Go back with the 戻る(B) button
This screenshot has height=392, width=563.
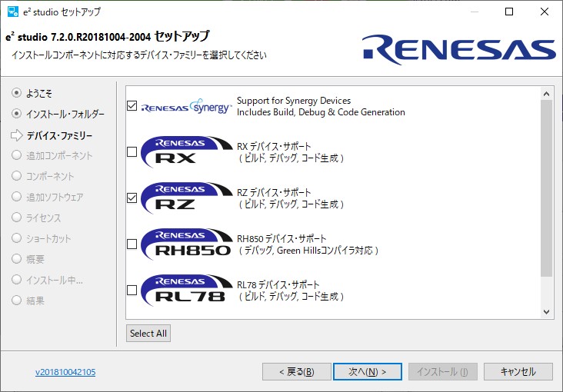pos(297,371)
